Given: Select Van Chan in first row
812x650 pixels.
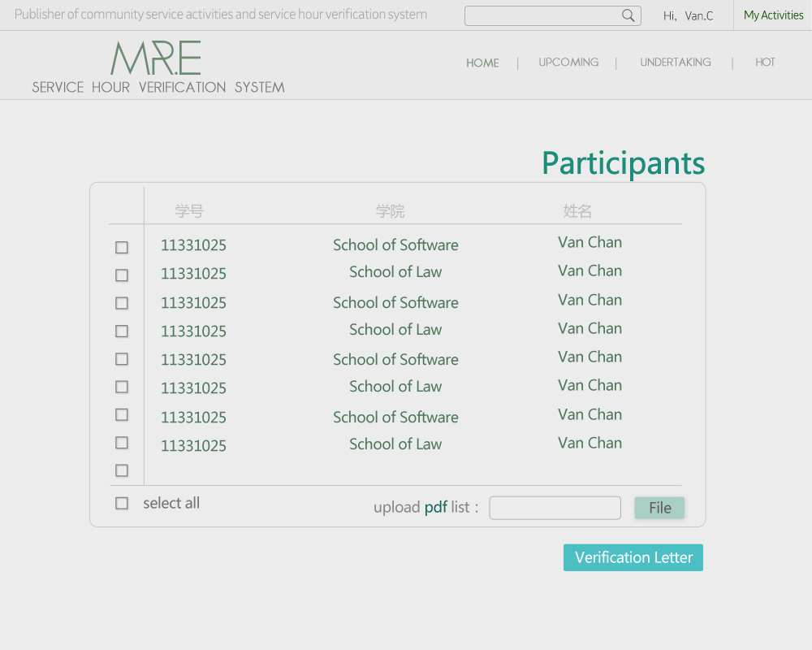Looking at the screenshot, I should point(590,242).
